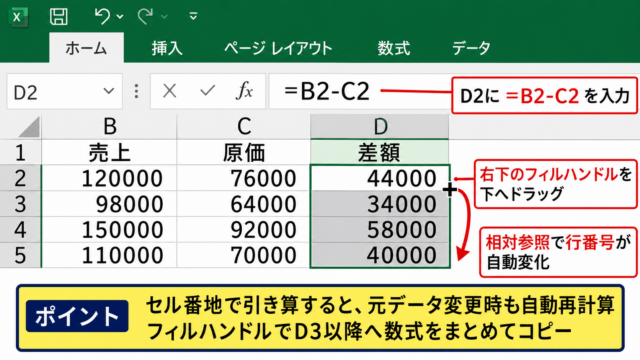Open the ページ レイアウト tab

tap(278, 48)
